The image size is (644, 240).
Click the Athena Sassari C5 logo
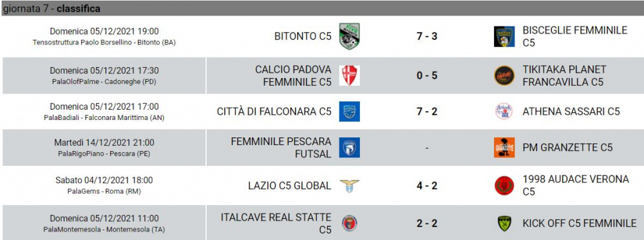coord(504,111)
